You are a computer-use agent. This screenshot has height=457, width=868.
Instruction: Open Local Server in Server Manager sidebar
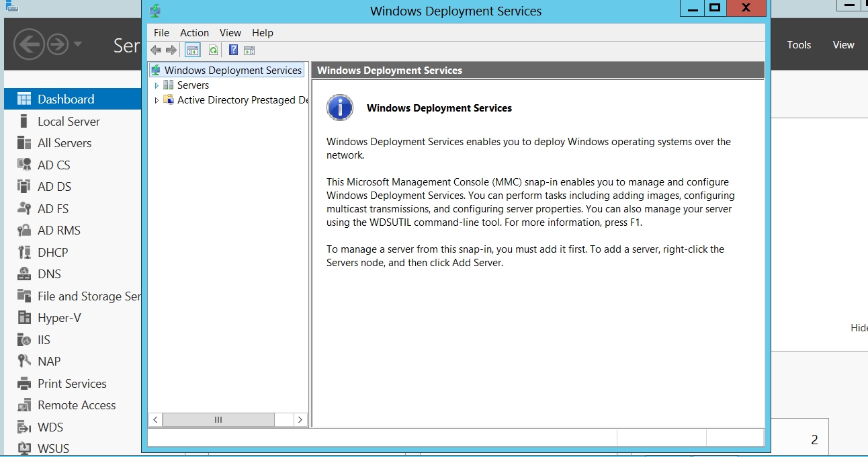(69, 122)
